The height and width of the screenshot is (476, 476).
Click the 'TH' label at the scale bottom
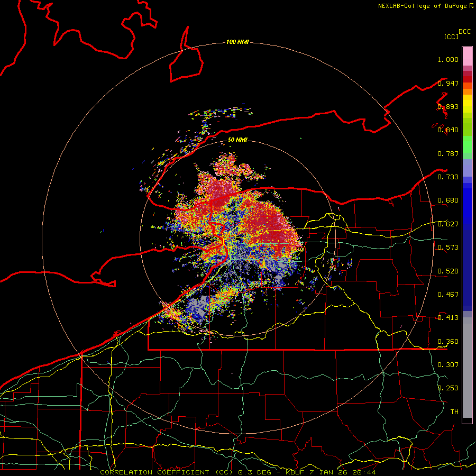coord(454,411)
